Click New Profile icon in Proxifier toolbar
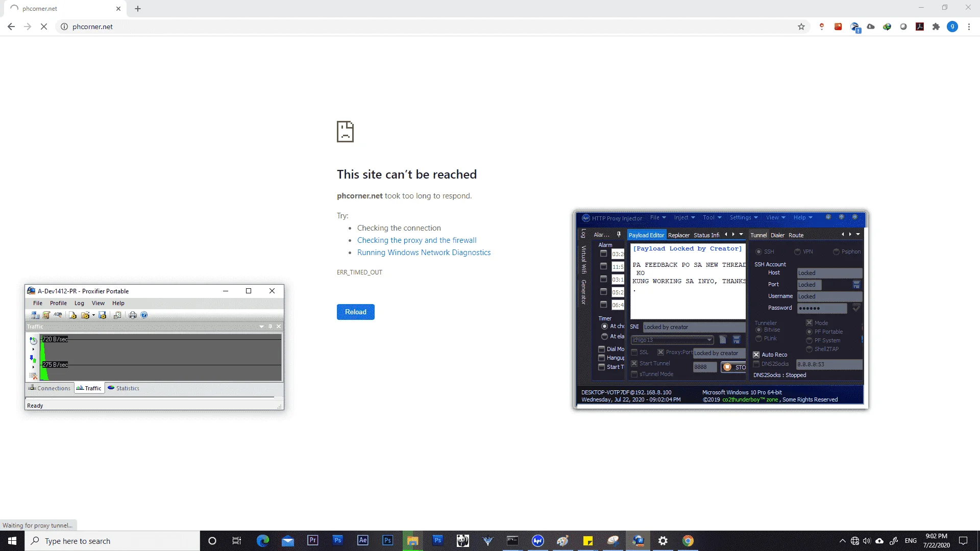980x551 pixels. pos(72,315)
